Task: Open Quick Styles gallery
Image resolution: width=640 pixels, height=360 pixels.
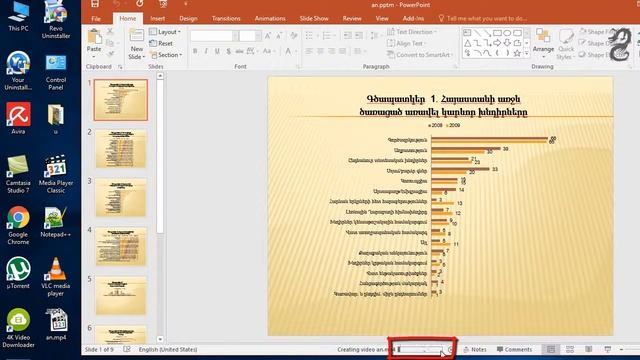Action: [x=566, y=44]
